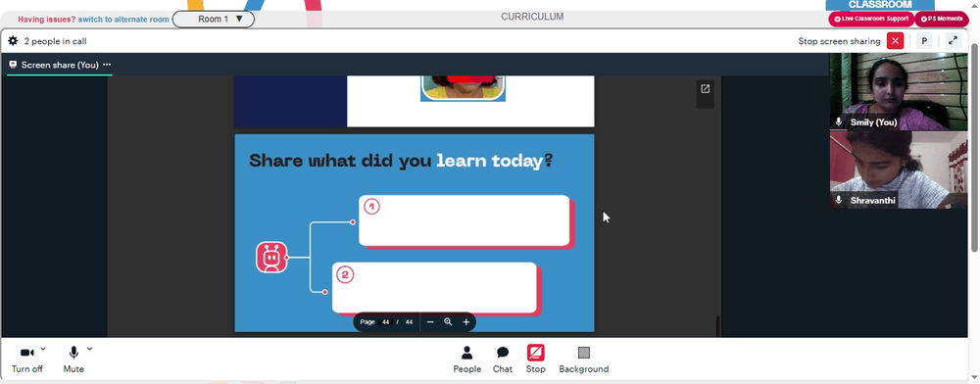The height and width of the screenshot is (384, 980).
Task: Expand camera options chevron
Action: tap(43, 349)
